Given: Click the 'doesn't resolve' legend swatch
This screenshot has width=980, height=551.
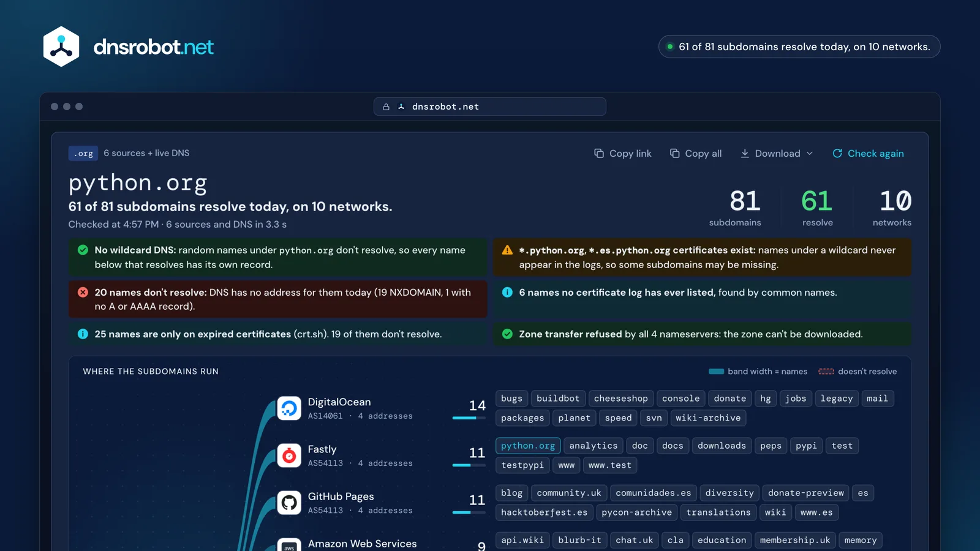Looking at the screenshot, I should click(826, 372).
